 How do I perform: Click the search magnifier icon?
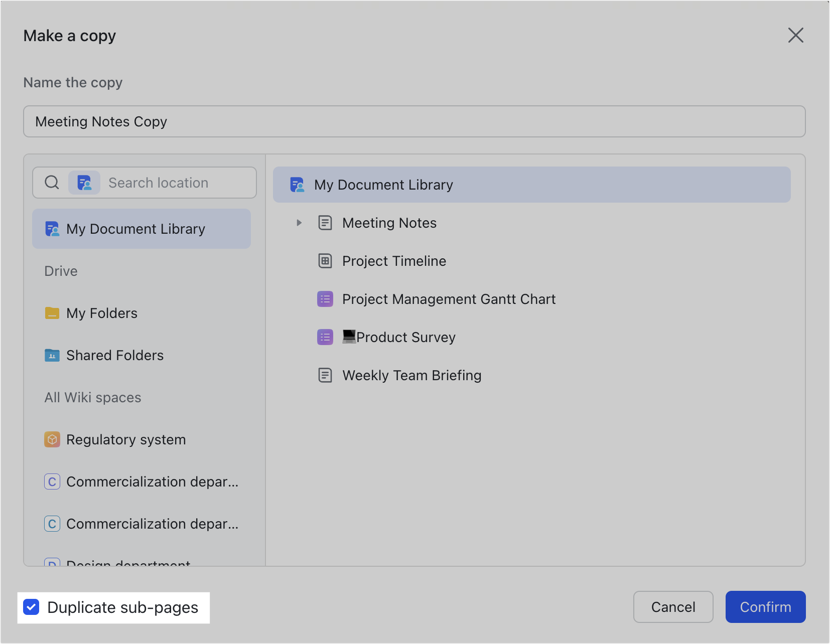coord(52,182)
